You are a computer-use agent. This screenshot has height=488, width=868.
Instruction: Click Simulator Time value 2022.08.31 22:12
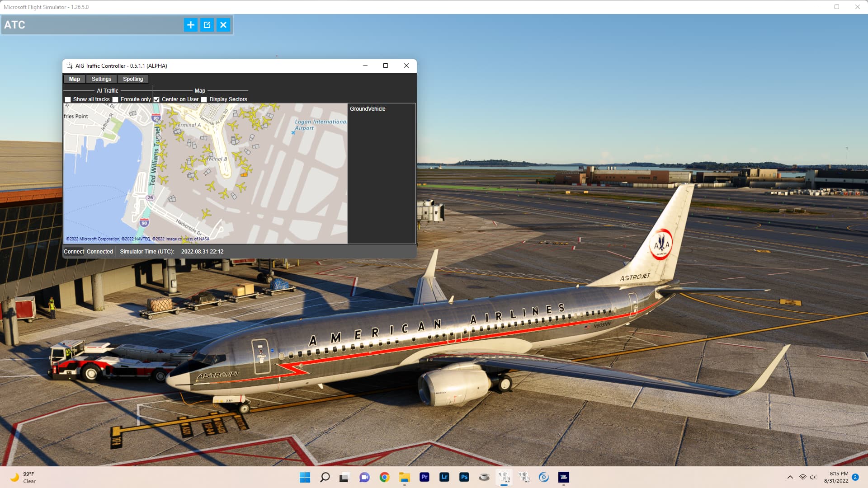[x=202, y=252]
